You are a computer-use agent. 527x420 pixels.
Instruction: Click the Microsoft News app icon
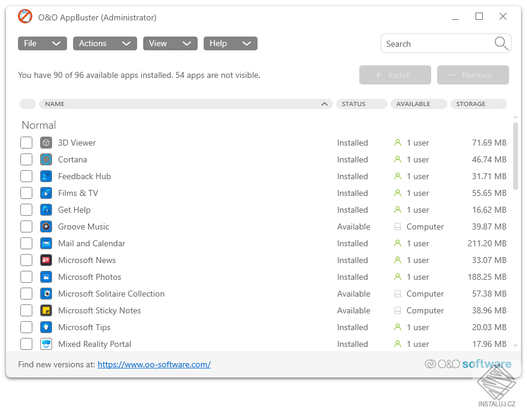pyautogui.click(x=46, y=260)
